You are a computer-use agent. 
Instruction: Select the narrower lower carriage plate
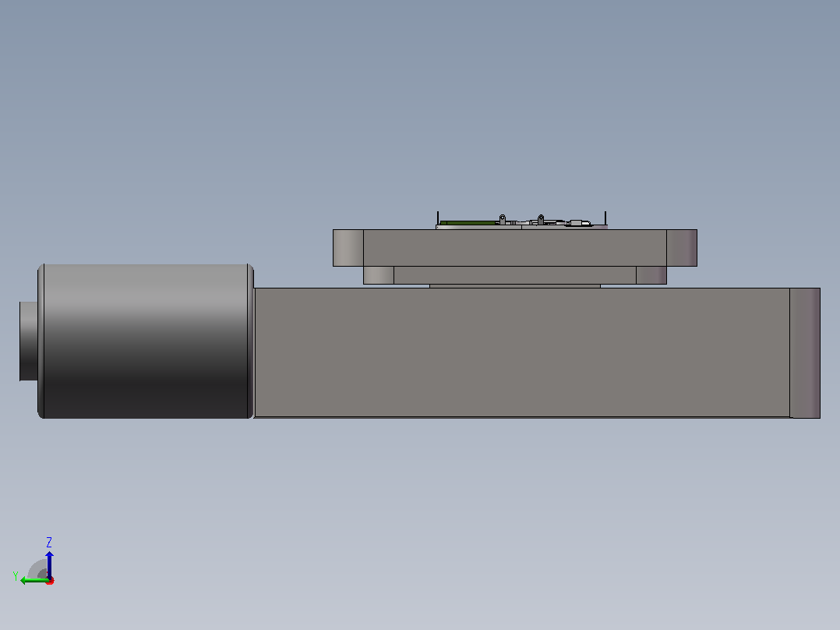(515, 275)
